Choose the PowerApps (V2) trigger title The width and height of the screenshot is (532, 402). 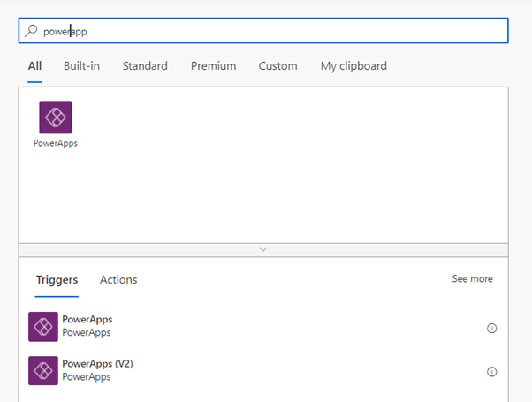pyautogui.click(x=97, y=364)
